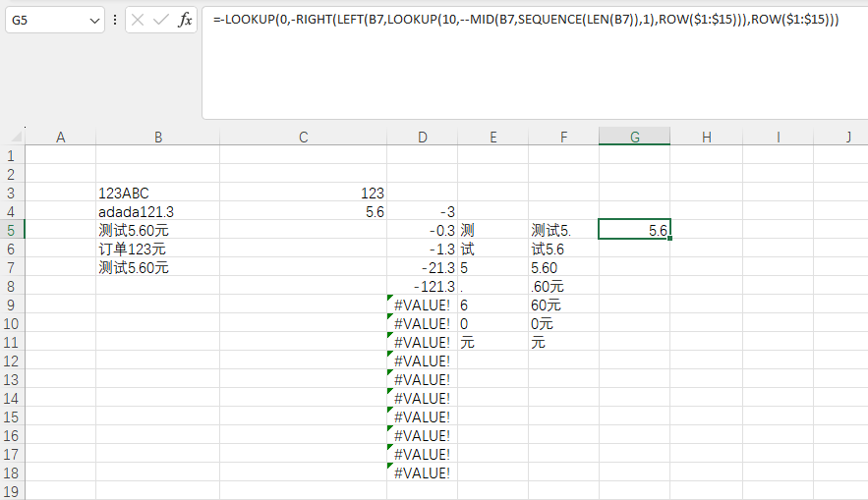Click the Select All corner triangle
This screenshot has height=500, width=868.
click(x=17, y=137)
